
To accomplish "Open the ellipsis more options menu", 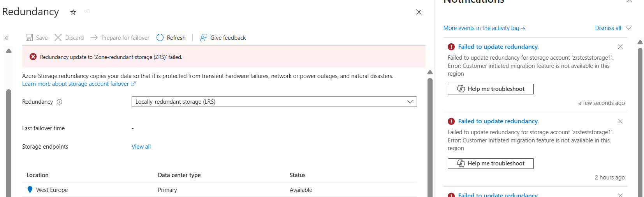I will [87, 12].
